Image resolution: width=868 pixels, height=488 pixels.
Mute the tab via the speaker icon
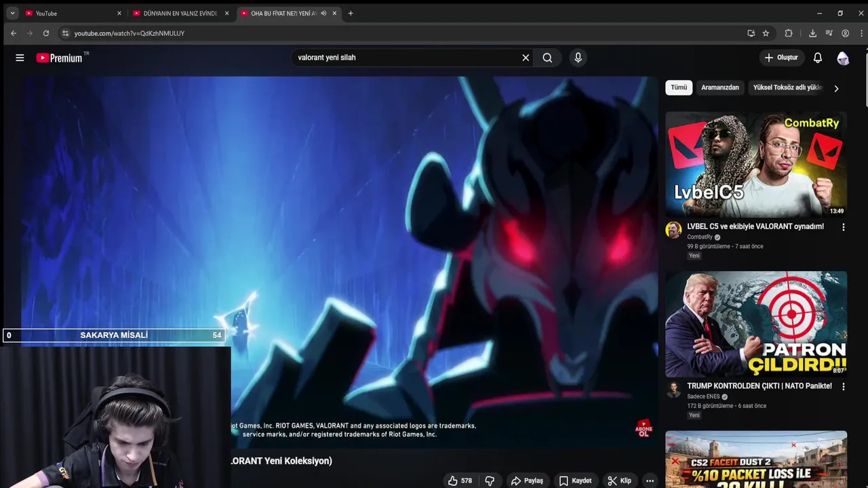click(x=323, y=13)
